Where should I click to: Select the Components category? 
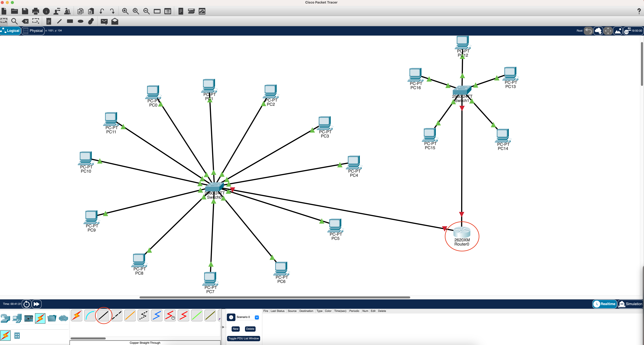click(28, 318)
